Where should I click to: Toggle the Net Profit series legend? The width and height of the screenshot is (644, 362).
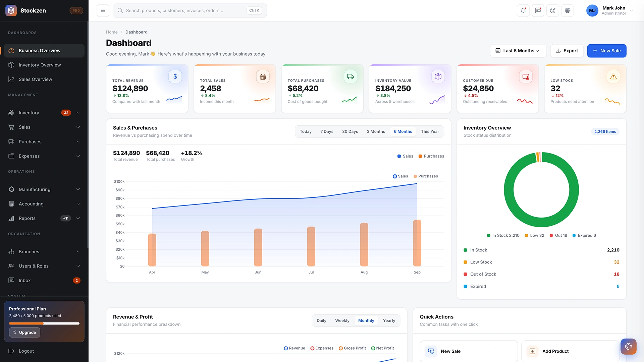coord(383,348)
